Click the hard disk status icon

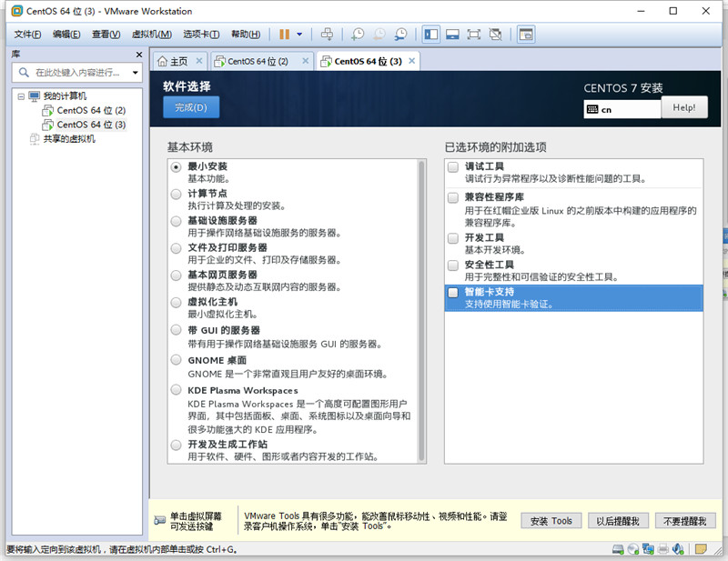[x=618, y=549]
